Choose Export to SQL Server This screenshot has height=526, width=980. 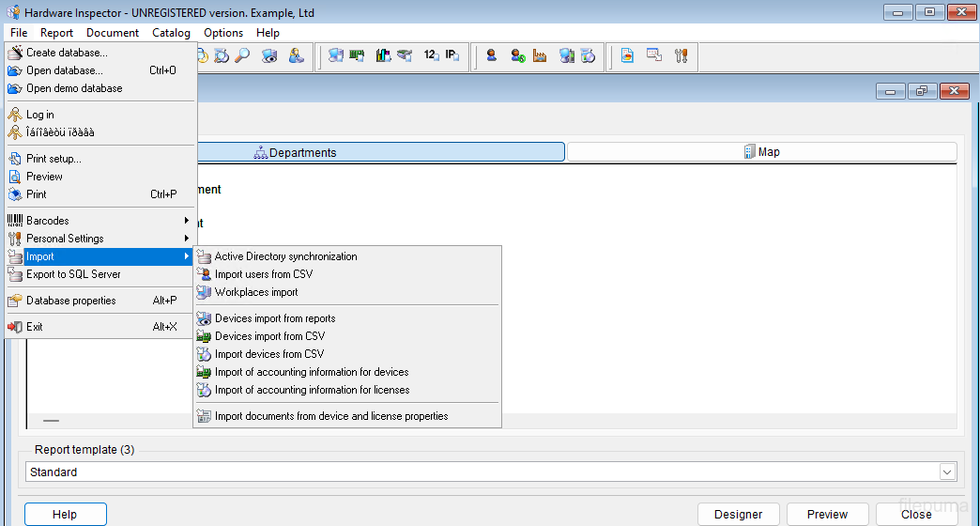(73, 274)
